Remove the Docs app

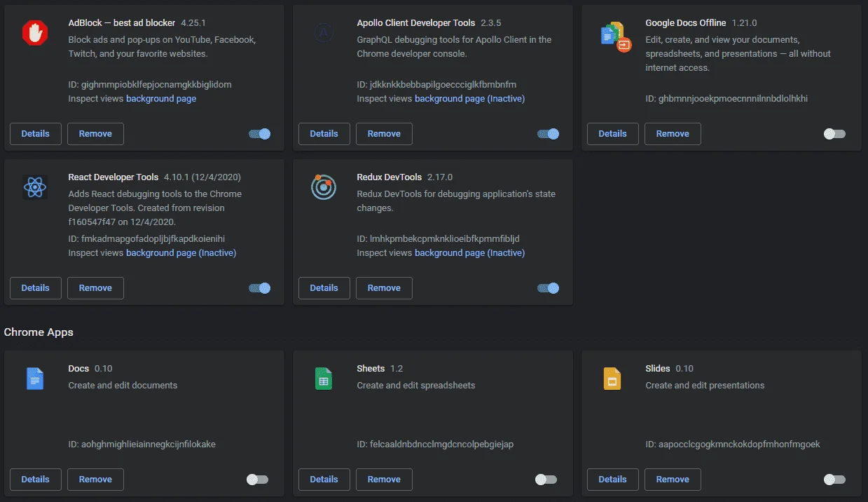coord(95,480)
